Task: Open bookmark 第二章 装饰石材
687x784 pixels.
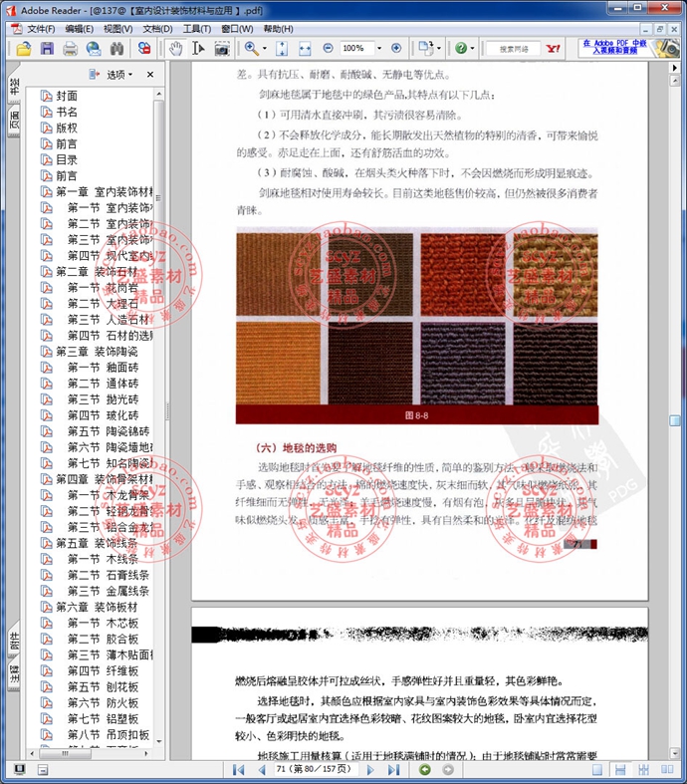Action: (x=97, y=272)
